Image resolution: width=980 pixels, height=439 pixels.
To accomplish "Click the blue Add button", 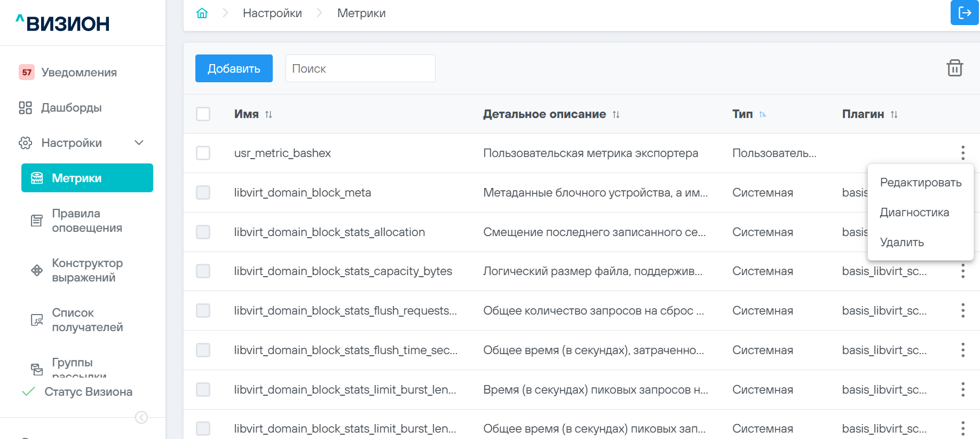I will (234, 68).
